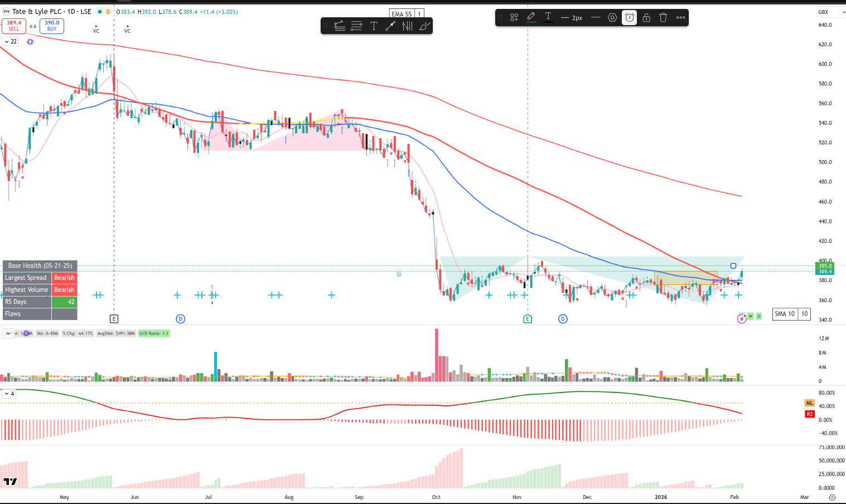Click the 390.0 BUY button
The image size is (846, 504).
(52, 26)
